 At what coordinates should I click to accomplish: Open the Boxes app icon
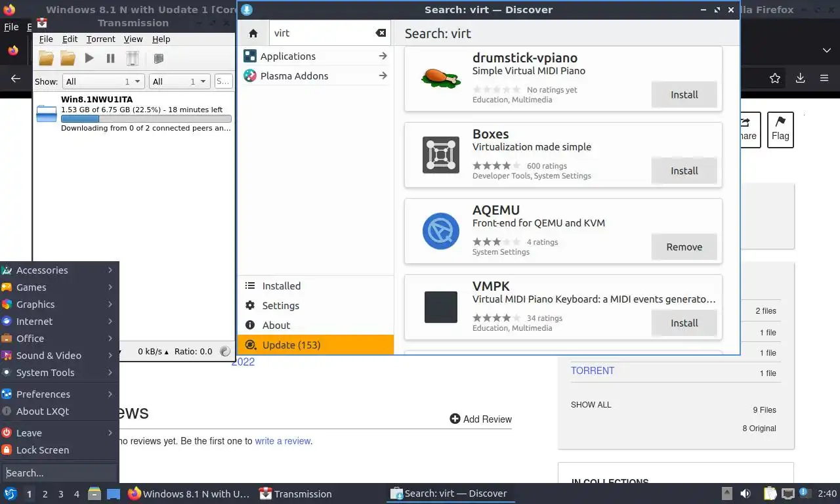[440, 155]
